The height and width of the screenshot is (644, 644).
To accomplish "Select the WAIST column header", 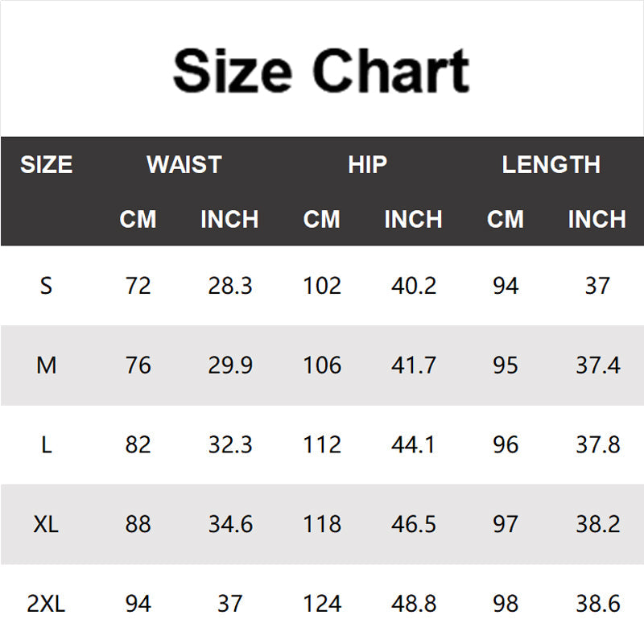I will click(x=184, y=165).
